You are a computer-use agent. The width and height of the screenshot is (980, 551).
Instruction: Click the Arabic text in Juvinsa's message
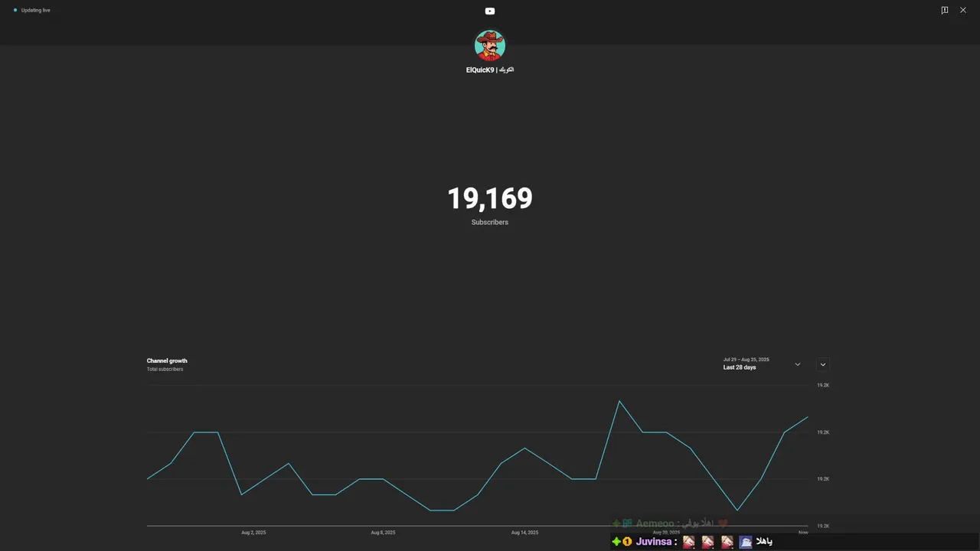[x=764, y=542]
